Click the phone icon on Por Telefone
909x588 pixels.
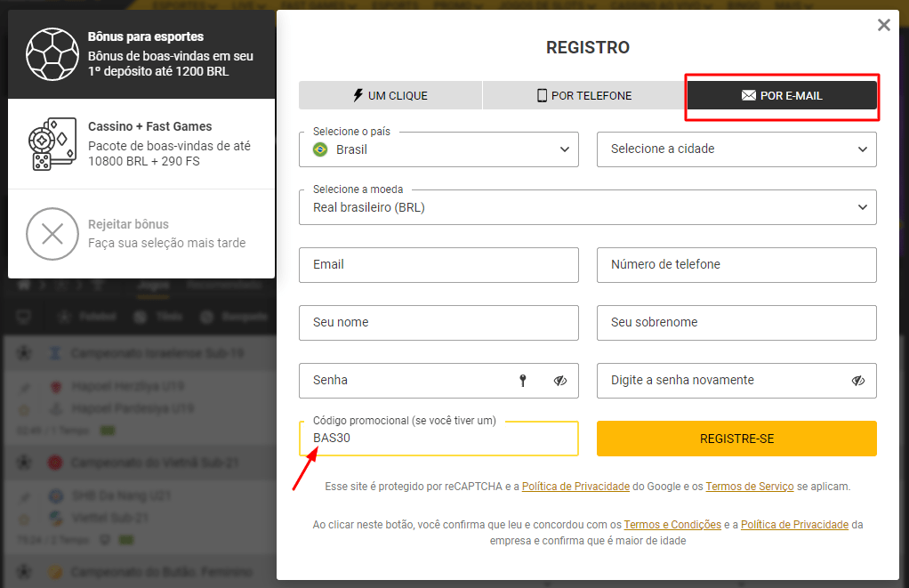pos(542,95)
